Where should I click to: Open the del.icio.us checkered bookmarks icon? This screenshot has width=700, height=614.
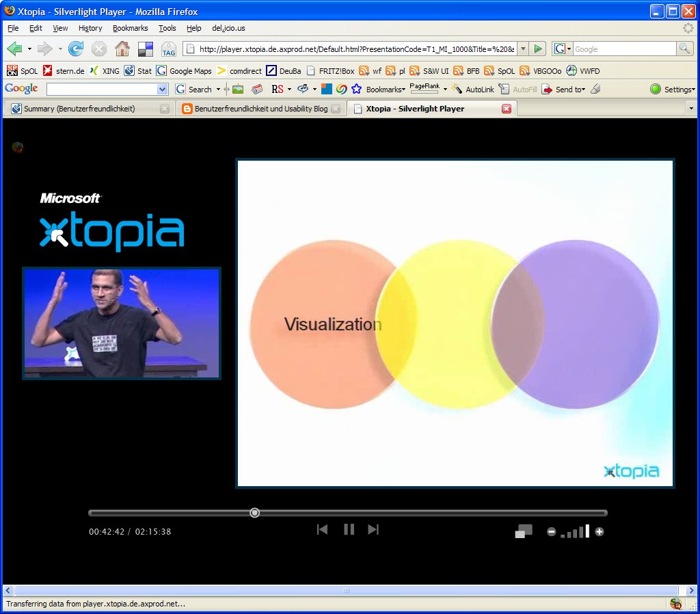click(x=146, y=49)
